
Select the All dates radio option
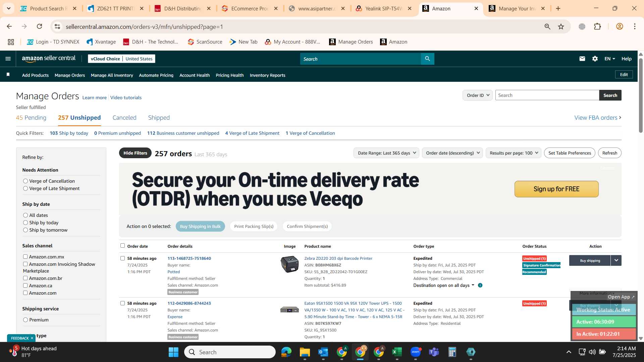tap(25, 215)
